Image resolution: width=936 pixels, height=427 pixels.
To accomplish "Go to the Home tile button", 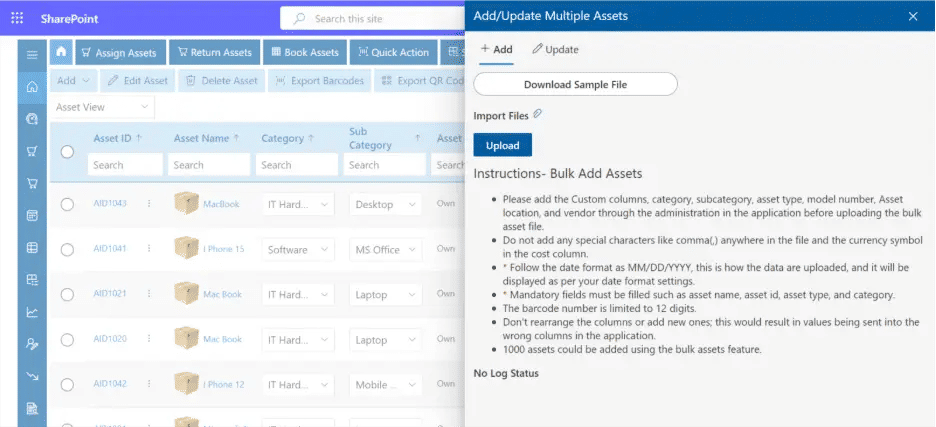I will (x=61, y=53).
